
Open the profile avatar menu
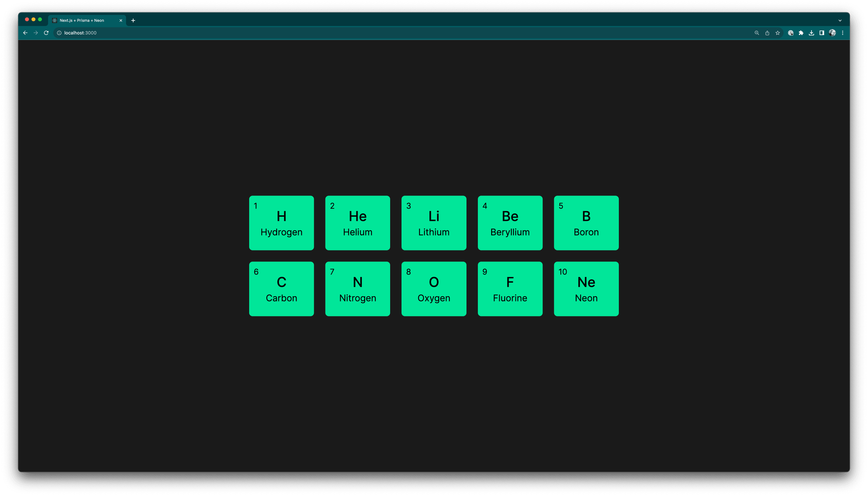pyautogui.click(x=832, y=33)
